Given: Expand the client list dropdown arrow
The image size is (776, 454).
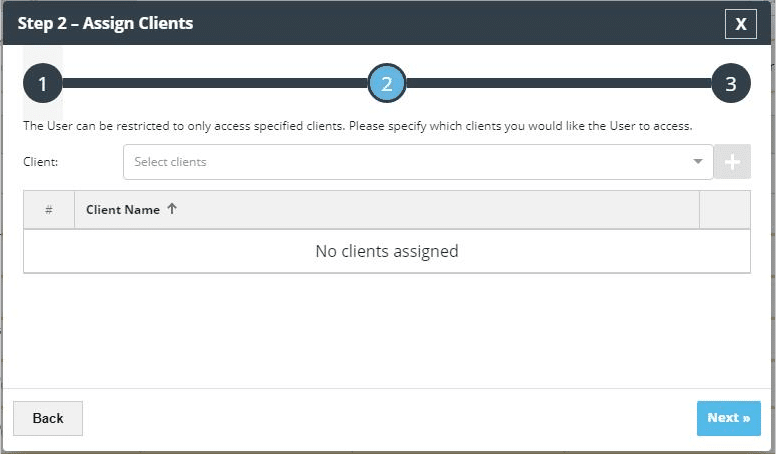Looking at the screenshot, I should coord(698,162).
